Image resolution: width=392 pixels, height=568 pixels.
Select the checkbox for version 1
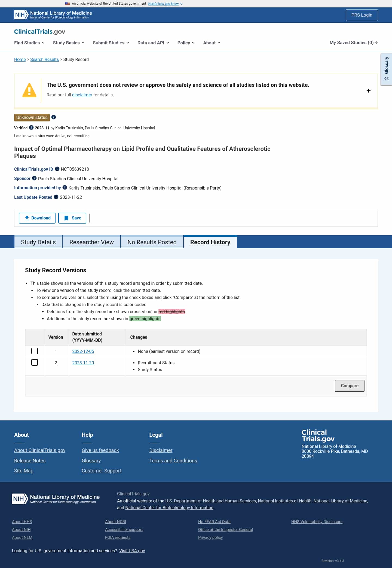pos(35,351)
